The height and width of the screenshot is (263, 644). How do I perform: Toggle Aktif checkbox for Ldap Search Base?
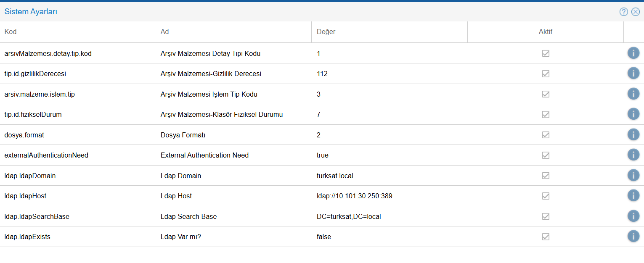[x=546, y=216]
